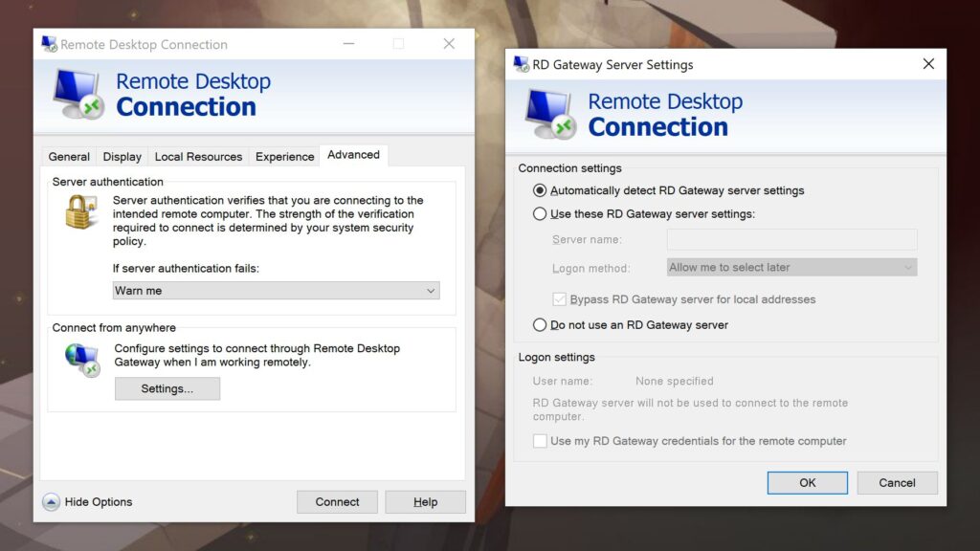Click the 'Server name:' label
The width and height of the screenshot is (980, 551).
pyautogui.click(x=587, y=239)
